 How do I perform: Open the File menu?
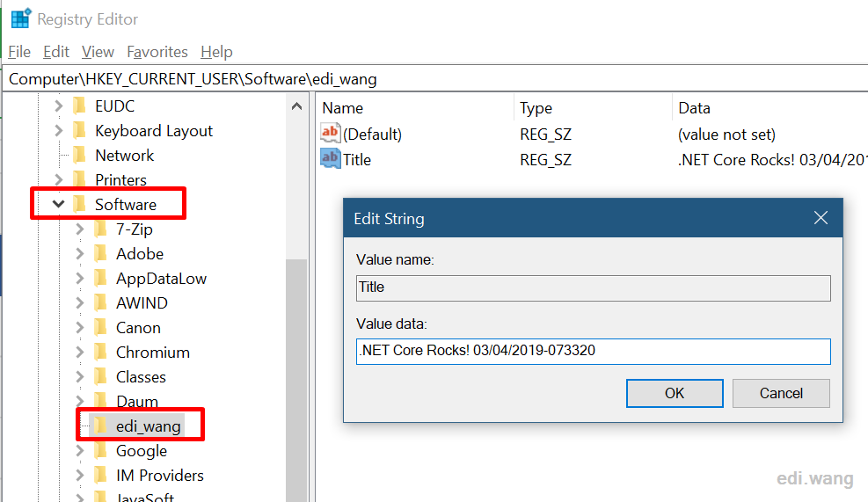(19, 52)
